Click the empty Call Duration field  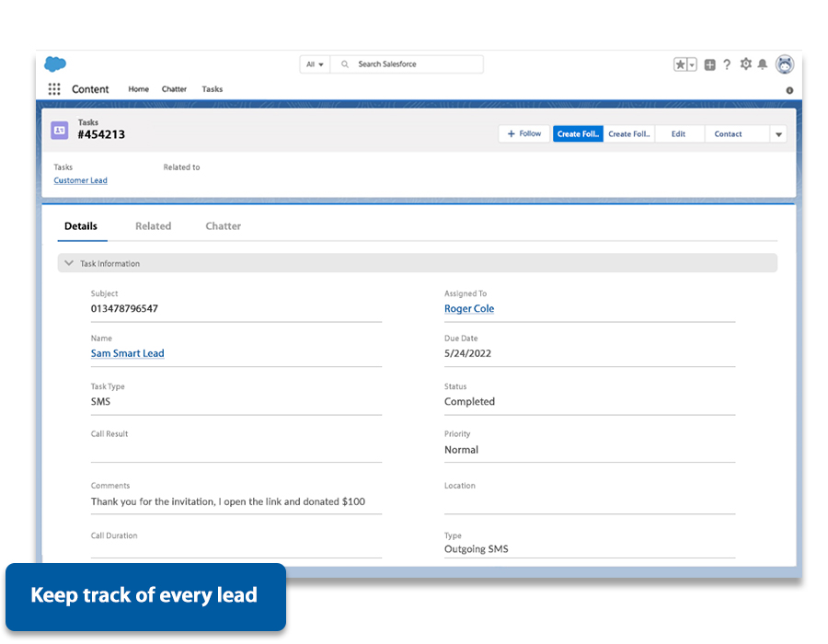pos(236,549)
